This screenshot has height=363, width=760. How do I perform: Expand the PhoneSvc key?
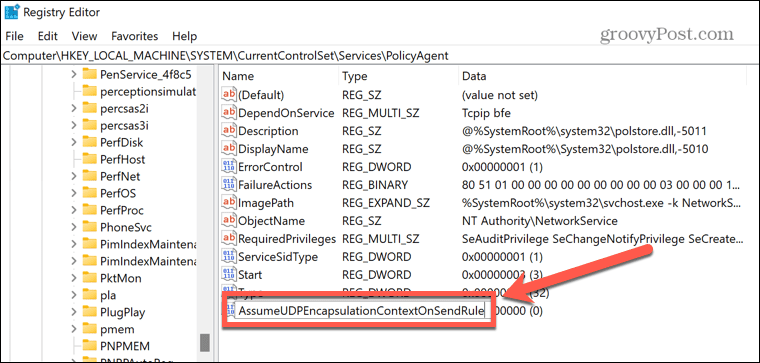point(74,227)
